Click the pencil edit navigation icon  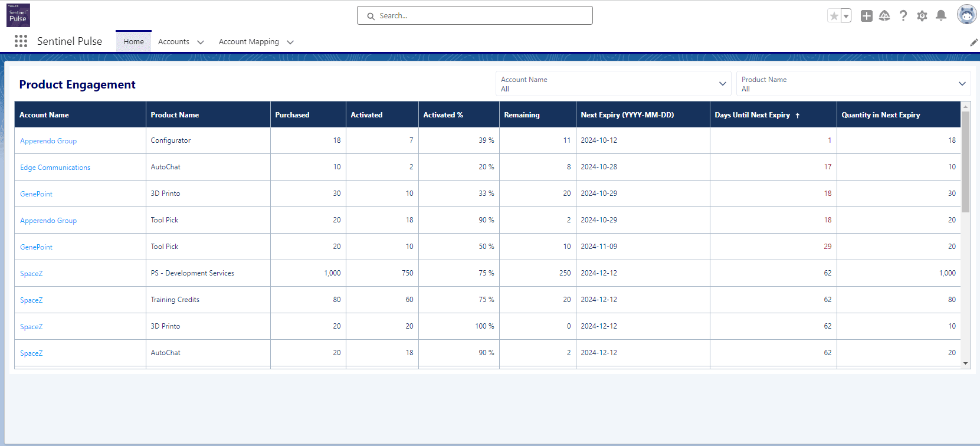pyautogui.click(x=974, y=42)
